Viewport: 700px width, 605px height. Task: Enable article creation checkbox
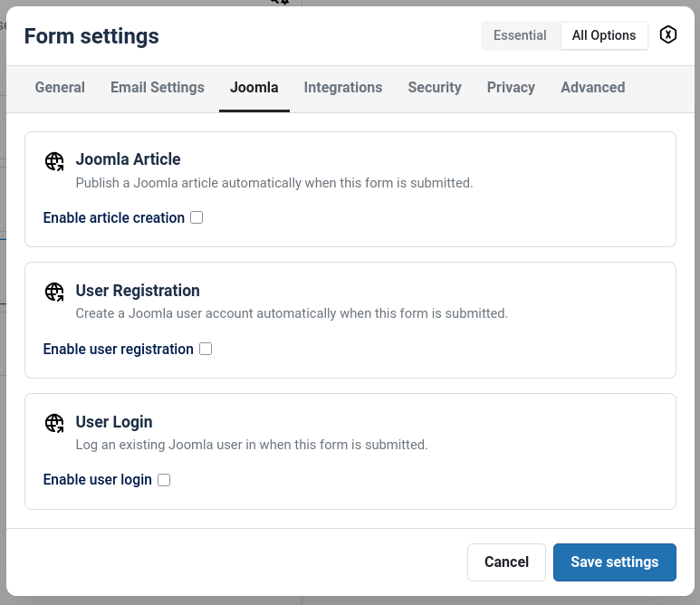[x=197, y=217]
